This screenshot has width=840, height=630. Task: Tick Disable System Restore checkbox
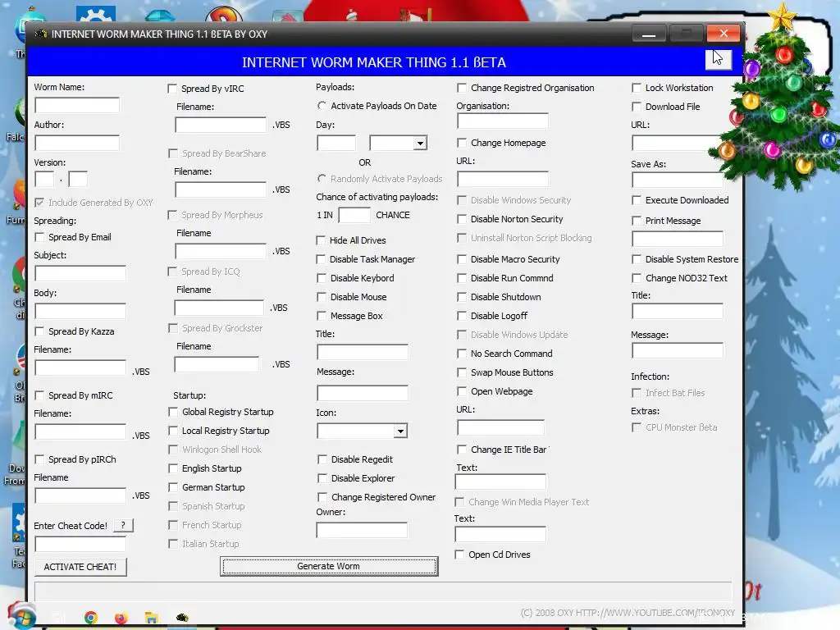click(x=637, y=259)
